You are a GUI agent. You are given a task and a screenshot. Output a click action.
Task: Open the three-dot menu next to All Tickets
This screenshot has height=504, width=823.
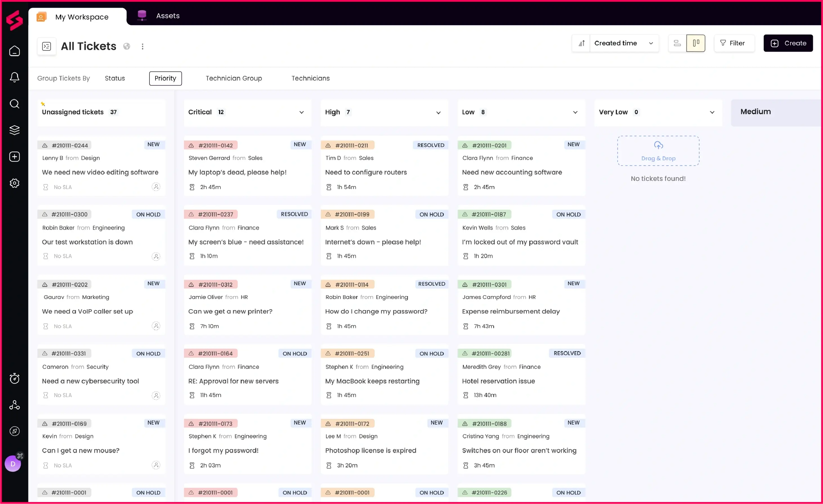(143, 46)
